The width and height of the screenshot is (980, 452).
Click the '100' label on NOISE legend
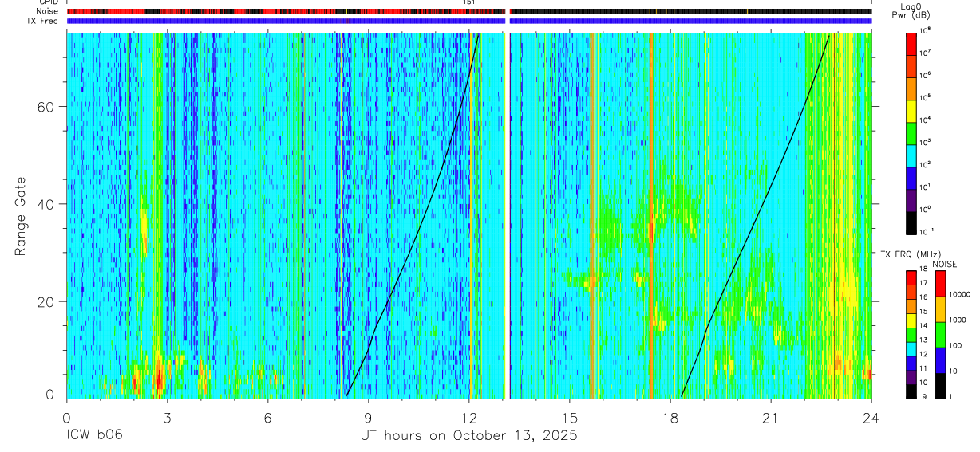[x=957, y=345]
